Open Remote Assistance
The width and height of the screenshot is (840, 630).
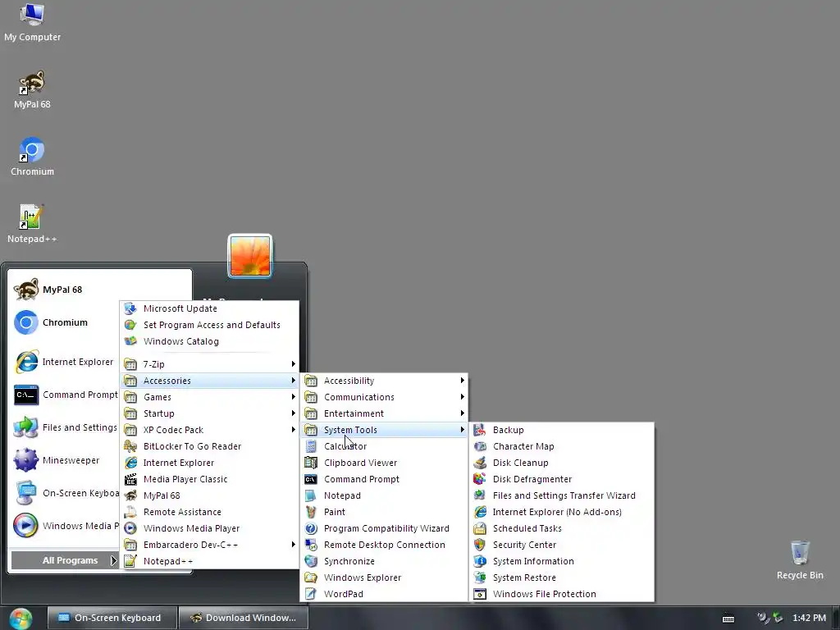pos(209,512)
